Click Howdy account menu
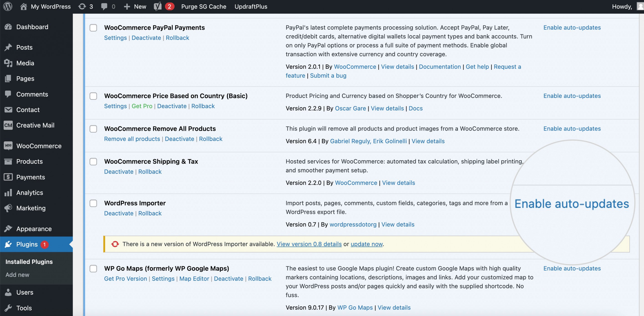 tap(622, 7)
